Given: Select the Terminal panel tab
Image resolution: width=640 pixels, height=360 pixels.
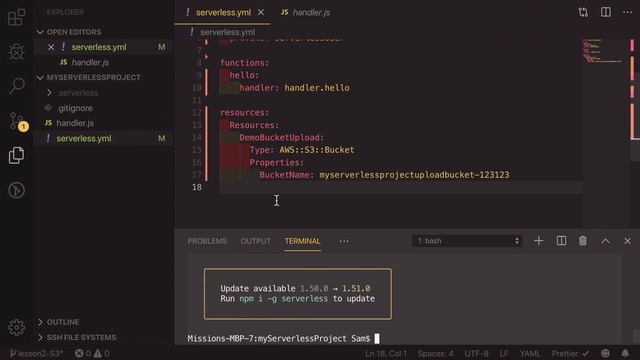Looking at the screenshot, I should 302,241.
